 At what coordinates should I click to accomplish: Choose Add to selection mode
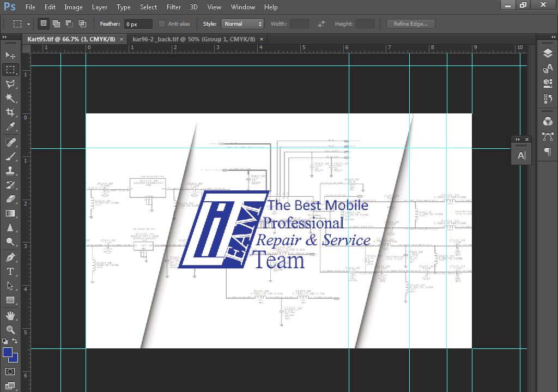click(x=56, y=24)
